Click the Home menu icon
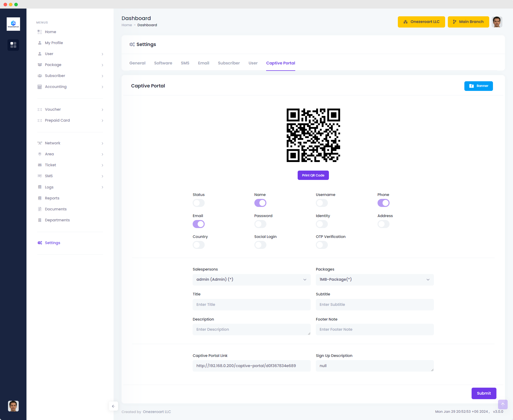This screenshot has width=513, height=420. 40,32
